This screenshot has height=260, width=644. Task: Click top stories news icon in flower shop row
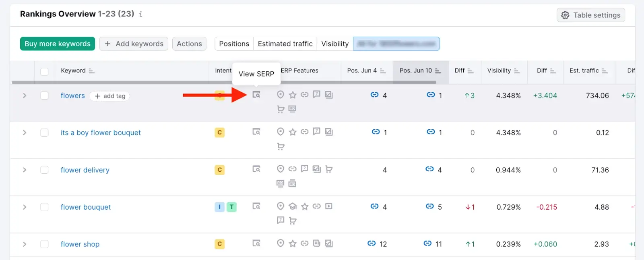click(x=317, y=243)
